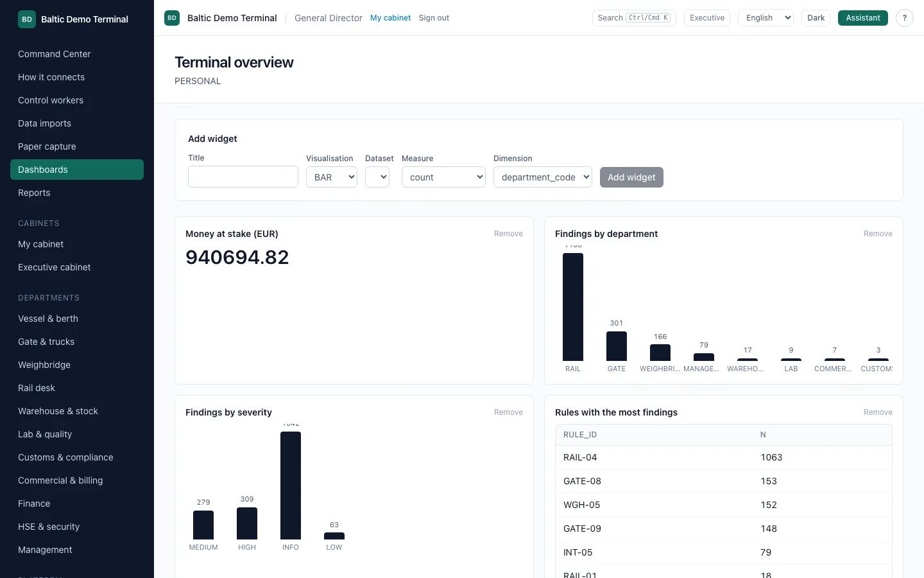Go to How it connects page
The image size is (924, 578).
(77, 77)
